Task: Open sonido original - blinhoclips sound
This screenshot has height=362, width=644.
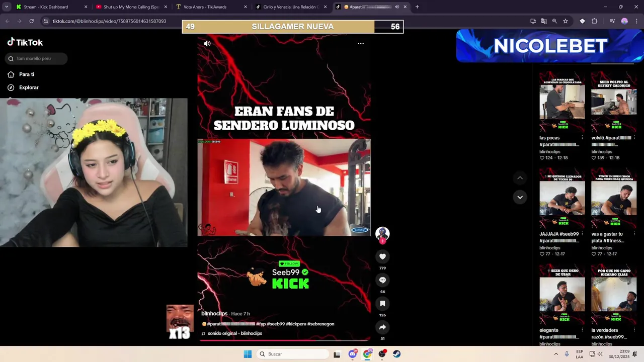Action: pos(231,333)
